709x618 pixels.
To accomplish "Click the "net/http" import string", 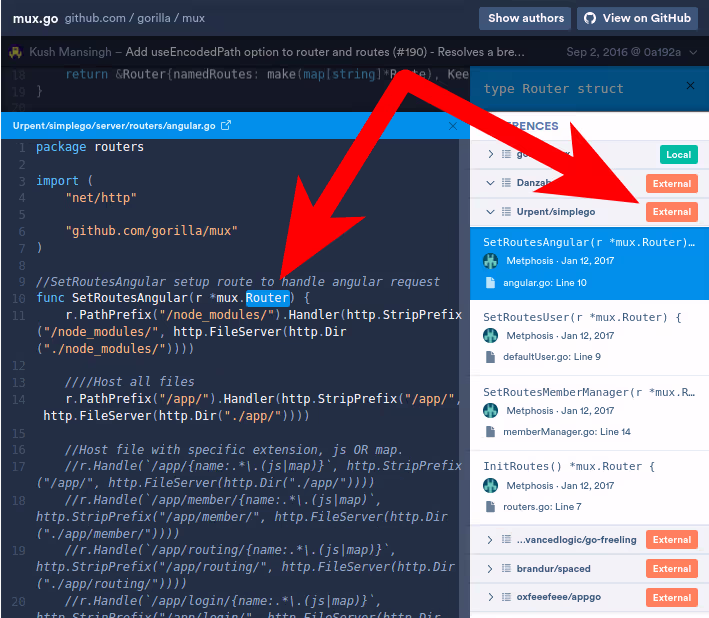I will tap(101, 198).
